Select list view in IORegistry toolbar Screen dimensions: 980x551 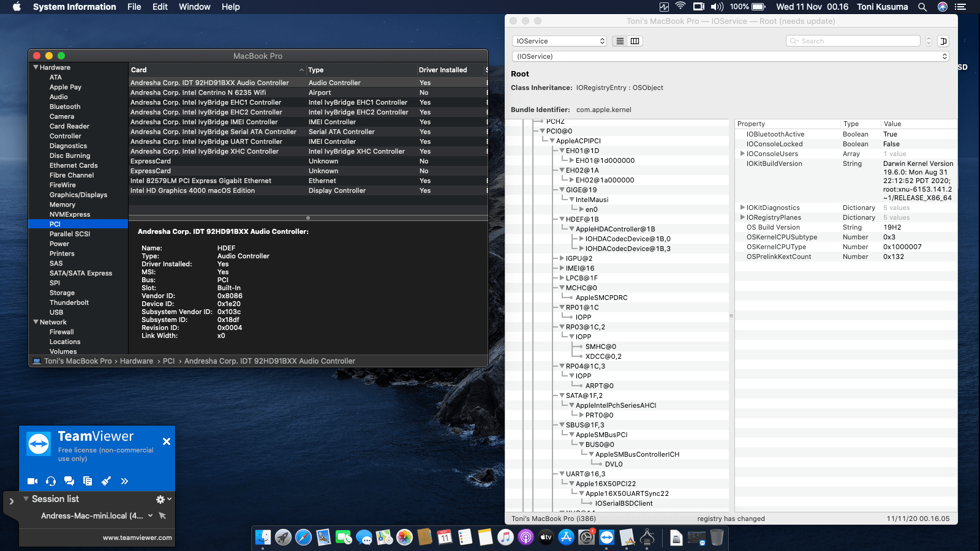620,41
